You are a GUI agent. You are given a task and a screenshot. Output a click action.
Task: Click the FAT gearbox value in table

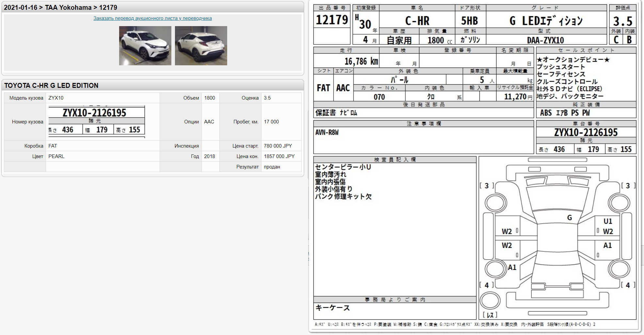[53, 146]
